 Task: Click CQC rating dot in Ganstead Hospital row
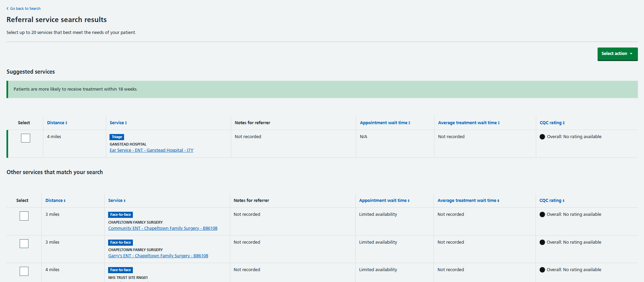542,137
